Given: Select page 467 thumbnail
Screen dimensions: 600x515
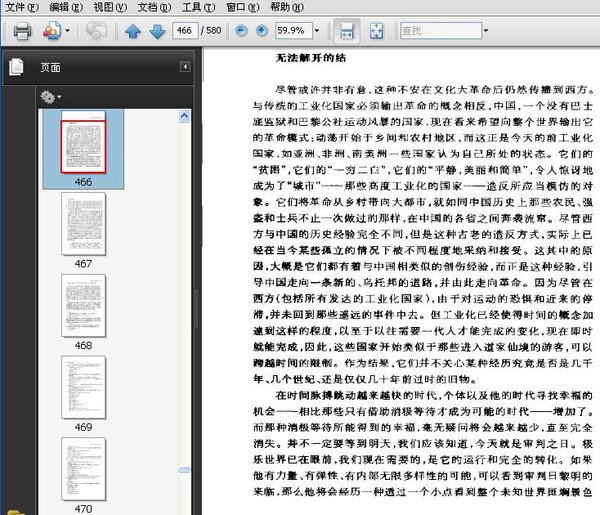Looking at the screenshot, I should tap(83, 225).
